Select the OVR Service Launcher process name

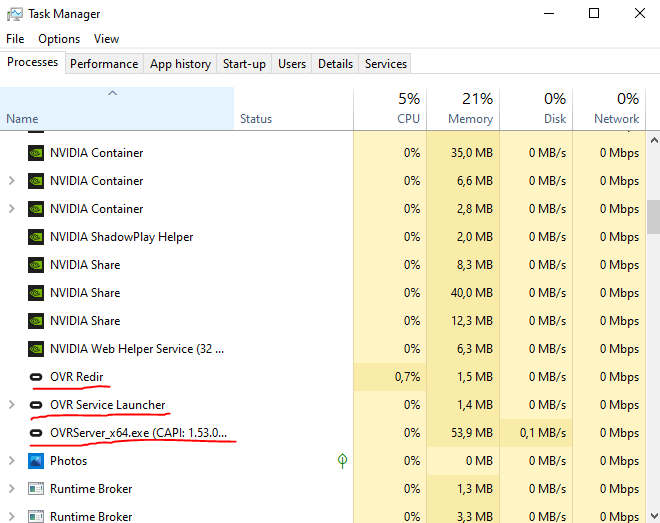pyautogui.click(x=107, y=405)
